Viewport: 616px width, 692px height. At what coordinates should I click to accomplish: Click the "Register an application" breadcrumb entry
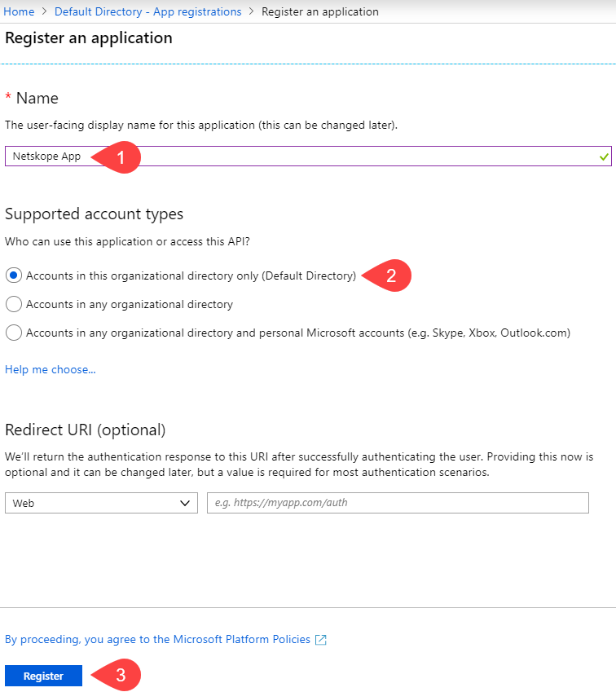(x=320, y=11)
